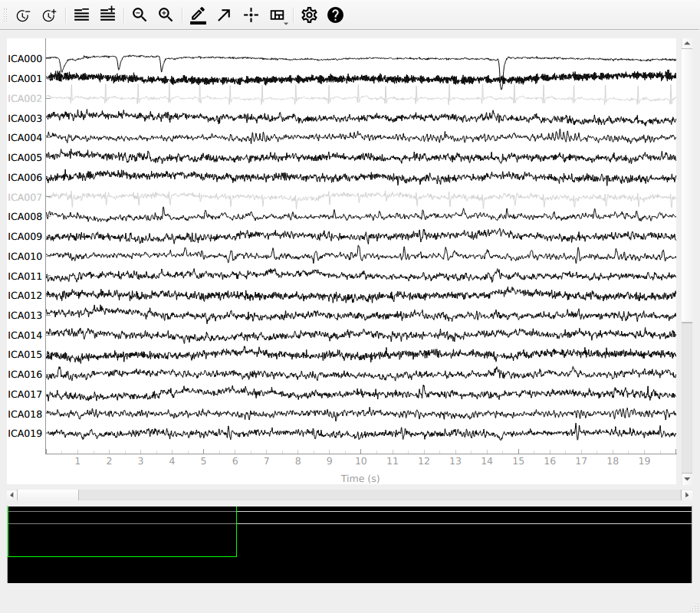Viewport: 700px width, 613px height.
Task: Toggle exclusion of component ICA000
Action: (x=25, y=59)
